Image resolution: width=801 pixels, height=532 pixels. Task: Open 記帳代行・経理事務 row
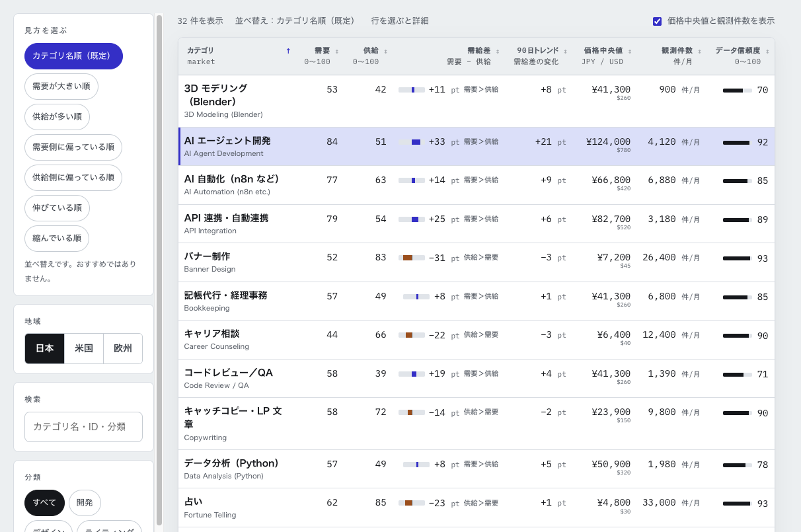pos(477,301)
